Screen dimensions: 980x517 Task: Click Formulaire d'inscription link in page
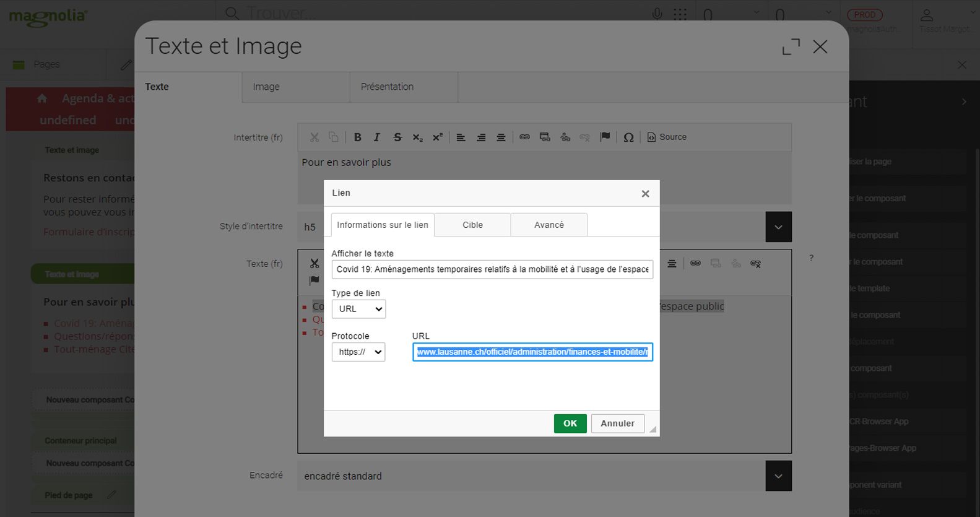(x=89, y=232)
